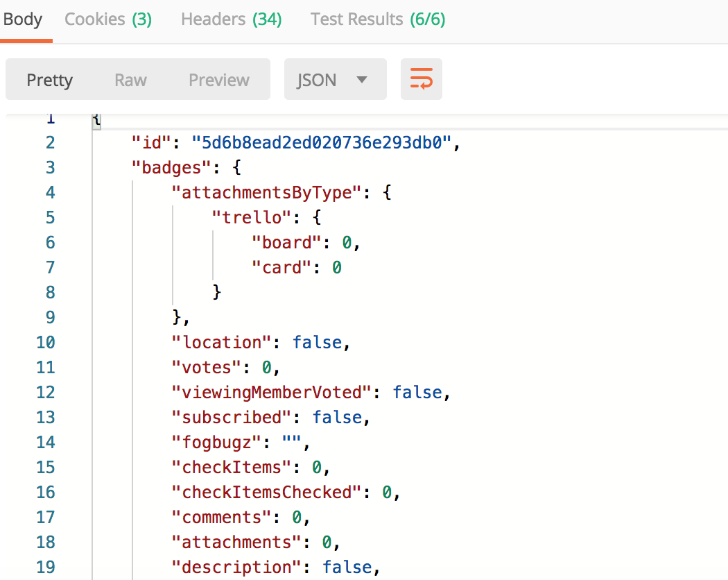The image size is (728, 580).
Task: Click the false value of "location"
Action: (x=317, y=343)
